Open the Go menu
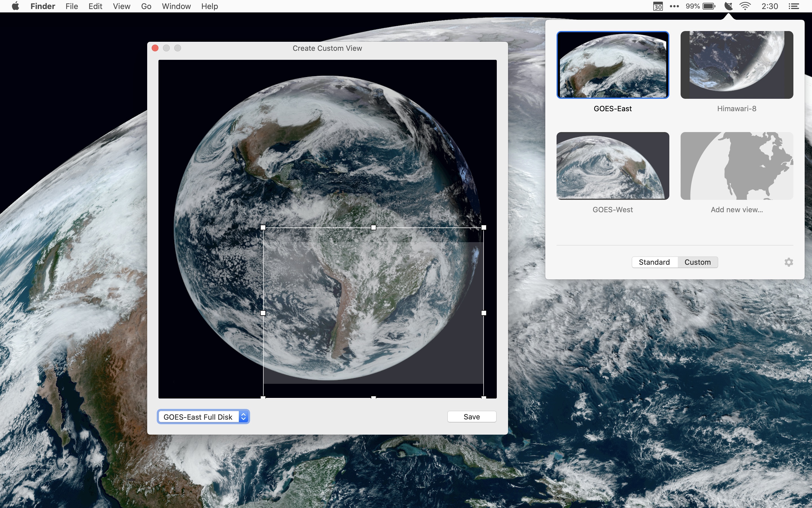812x508 pixels. 146,6
